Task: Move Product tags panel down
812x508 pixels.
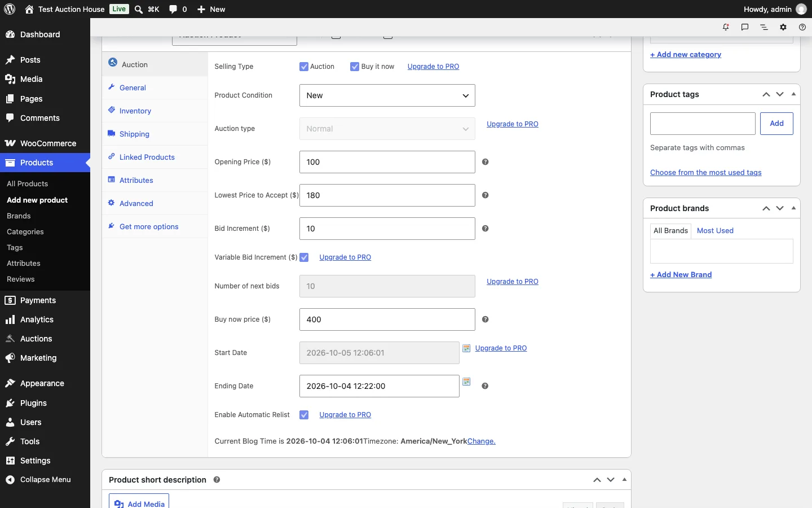Action: (780, 94)
